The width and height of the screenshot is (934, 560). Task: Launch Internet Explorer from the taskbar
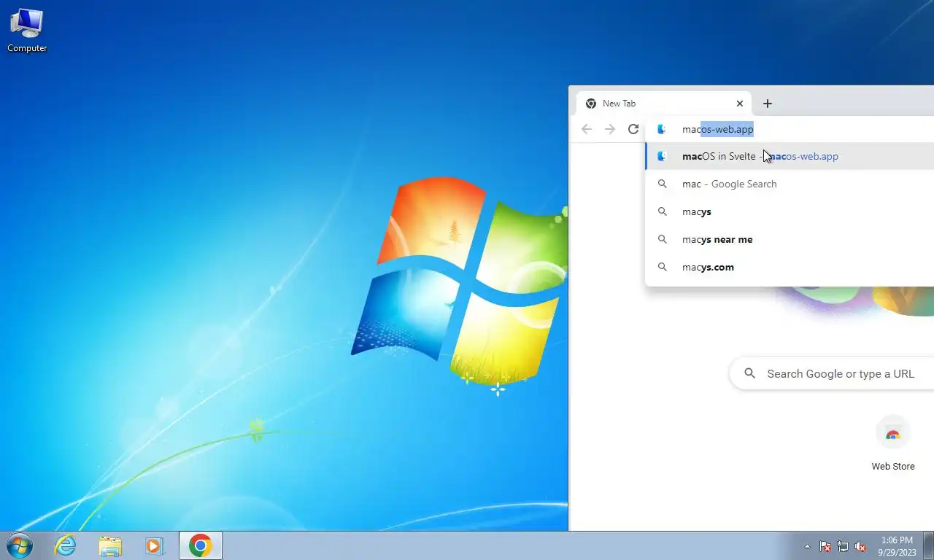click(x=66, y=545)
